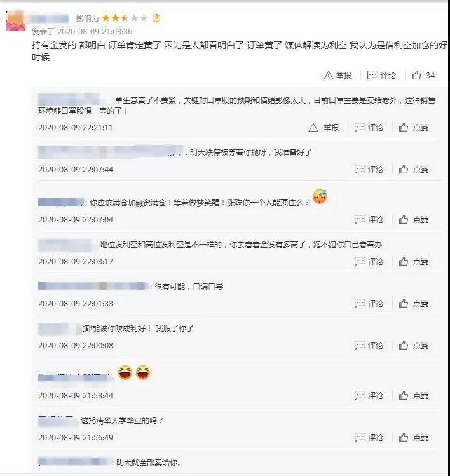Image resolution: width=450 pixels, height=476 pixels.
Task: Click 评论 on the 21:56:49 reply
Action: pyautogui.click(x=369, y=437)
